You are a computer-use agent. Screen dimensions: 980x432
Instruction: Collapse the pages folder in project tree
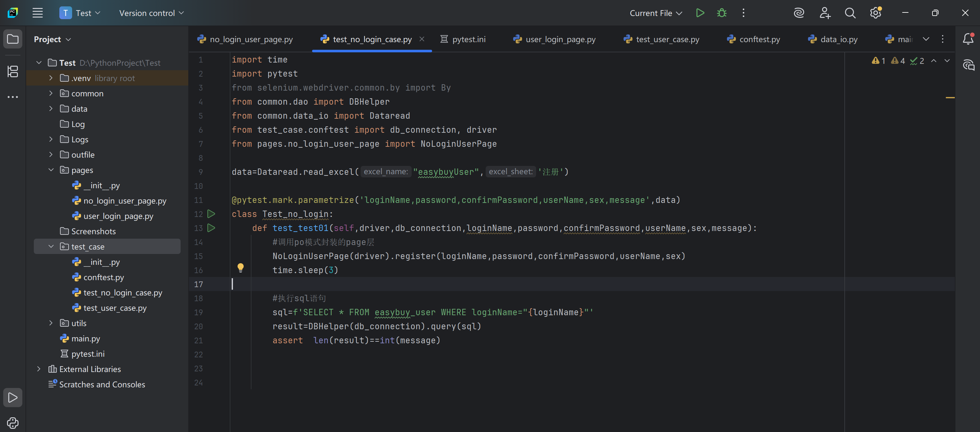point(51,170)
